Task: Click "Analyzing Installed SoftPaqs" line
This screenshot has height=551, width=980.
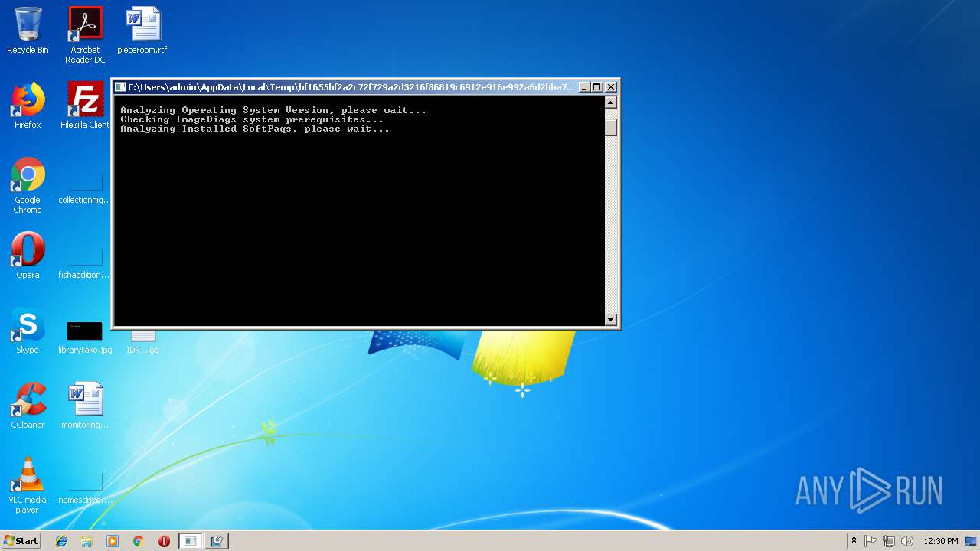Action: 255,129
